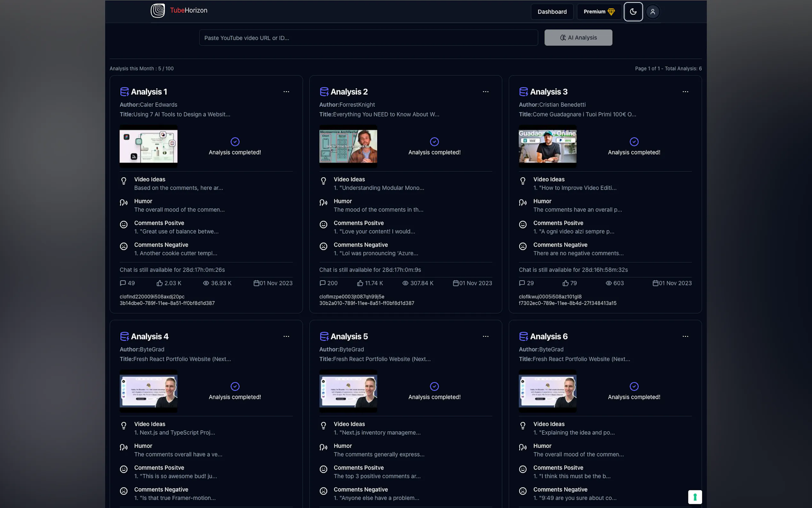Open the user profile icon menu
812x508 pixels.
coord(652,12)
